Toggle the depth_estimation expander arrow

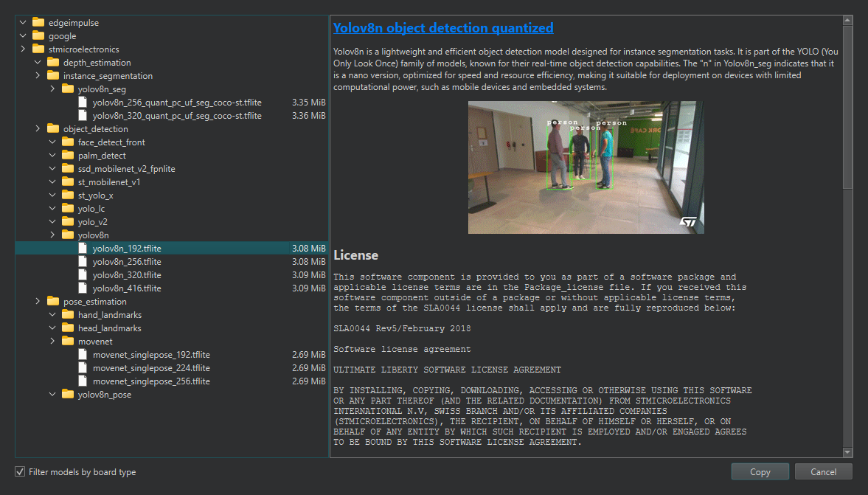pyautogui.click(x=38, y=63)
